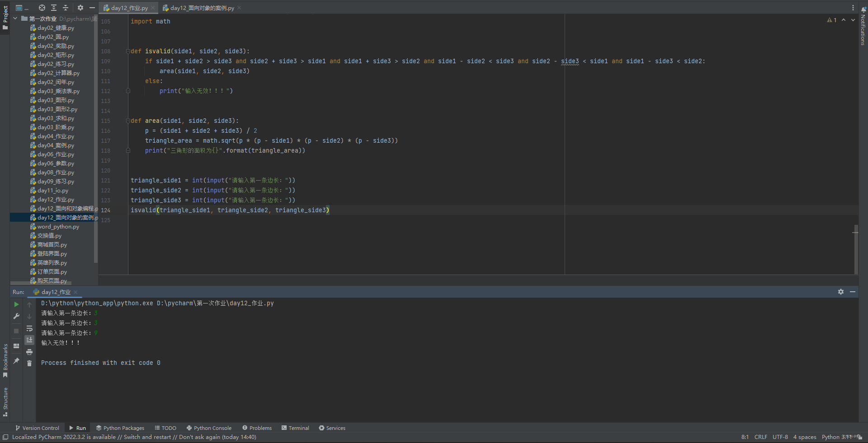Screen dimensions: 868x443
Task: Select 登陆界面.py in project tree
Action: (x=52, y=253)
